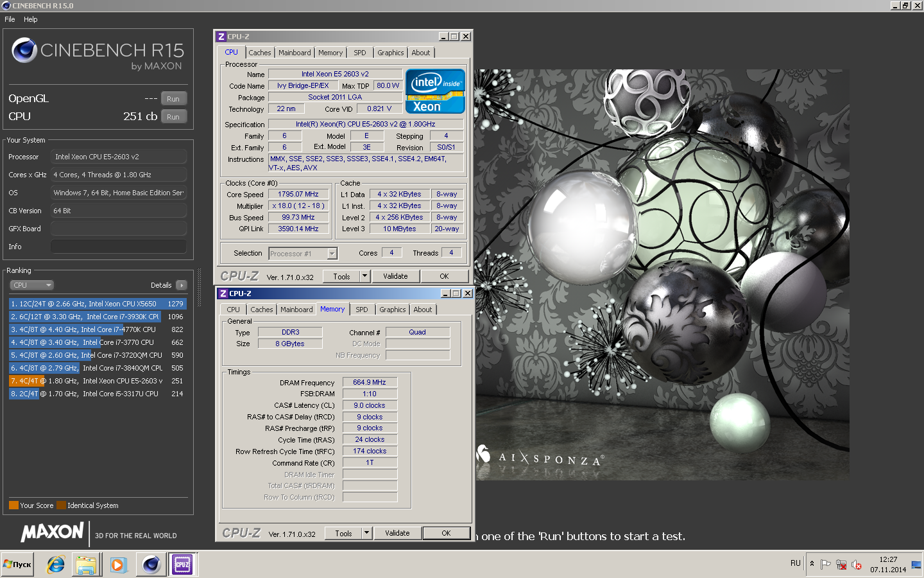Click the MAXON logo at the bottom

(x=52, y=532)
